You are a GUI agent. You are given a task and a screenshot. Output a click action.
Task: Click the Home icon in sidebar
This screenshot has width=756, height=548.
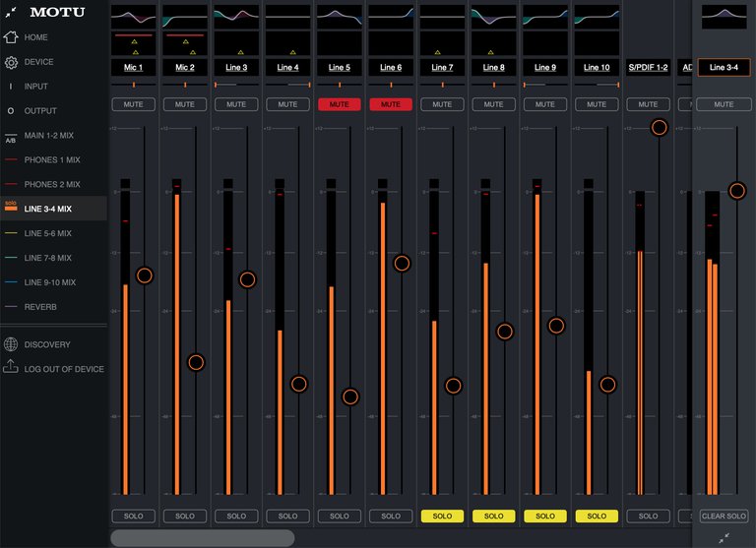[12, 37]
